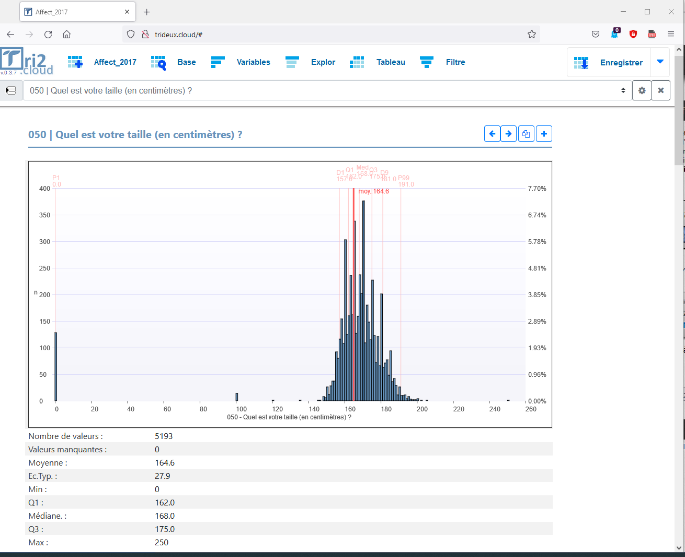Viewport: 685px width, 557px height.
Task: Bookmark this page with the star icon
Action: coord(531,35)
